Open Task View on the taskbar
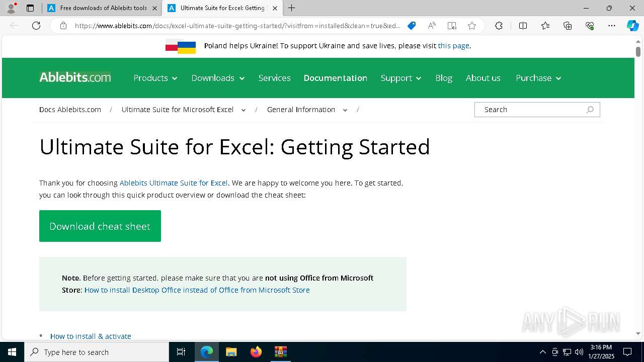 point(181,352)
